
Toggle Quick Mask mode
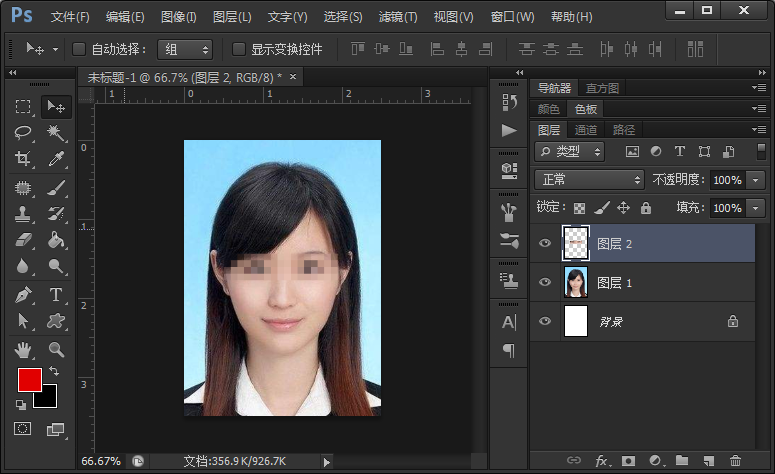point(22,429)
